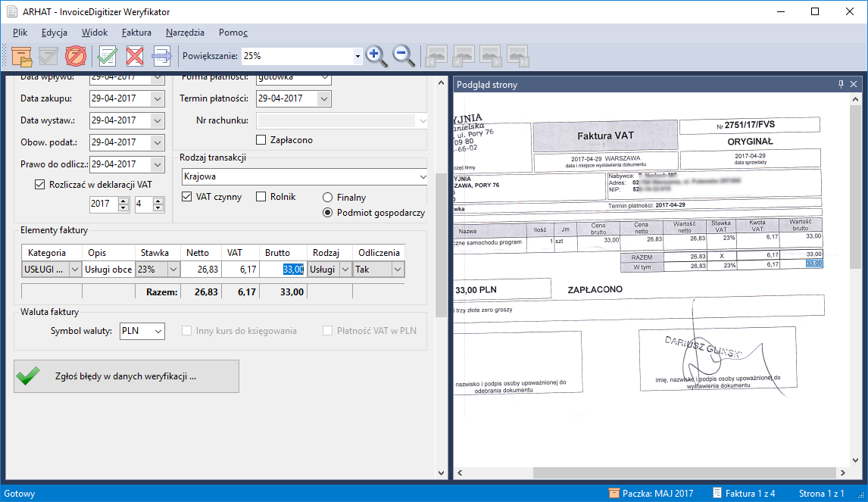
Task: Open the Rodzaj transakcji Krajowa dropdown
Action: (x=423, y=176)
